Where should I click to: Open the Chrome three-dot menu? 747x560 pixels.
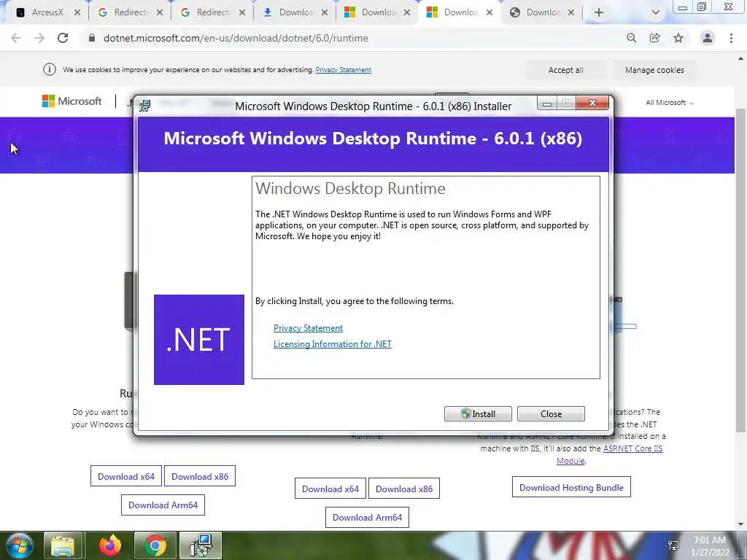pos(731,38)
